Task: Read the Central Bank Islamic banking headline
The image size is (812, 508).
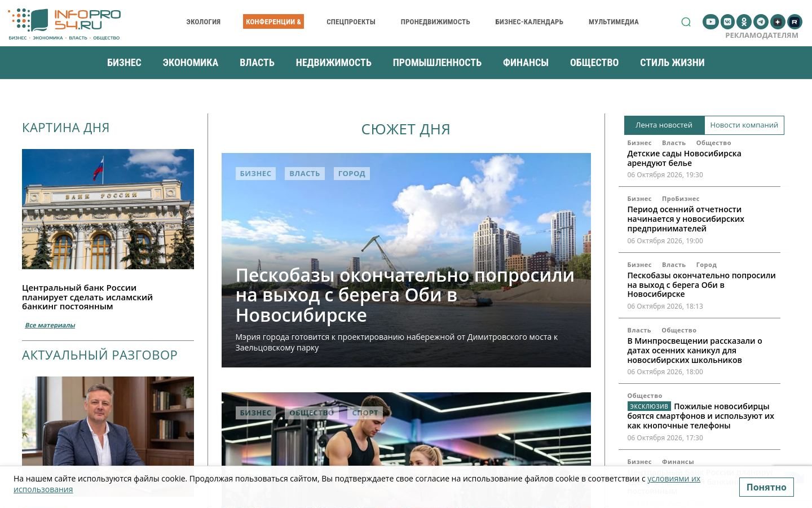Action: 87,297
